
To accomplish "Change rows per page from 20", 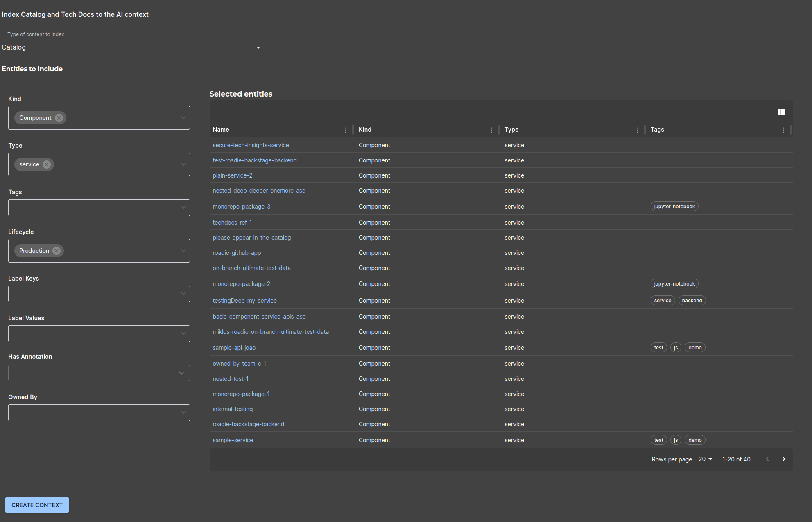I will [705, 459].
